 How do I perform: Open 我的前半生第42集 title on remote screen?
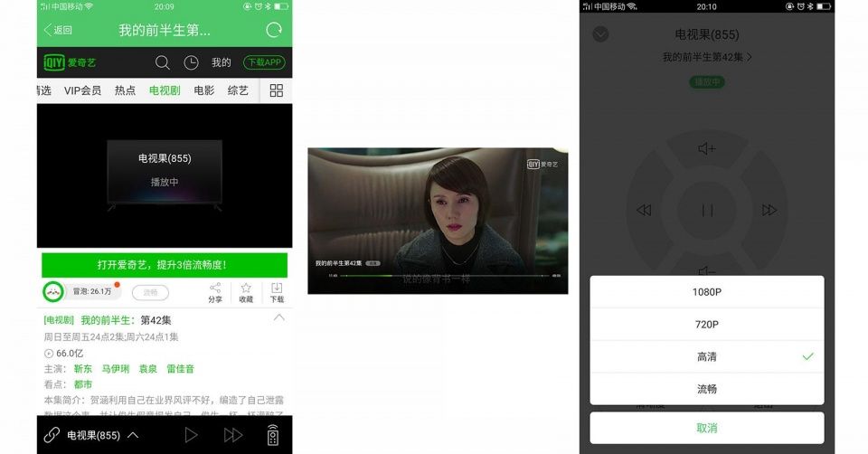pos(707,57)
